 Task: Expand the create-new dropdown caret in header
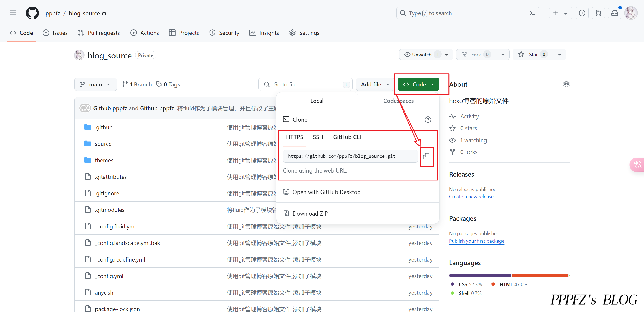coord(565,14)
